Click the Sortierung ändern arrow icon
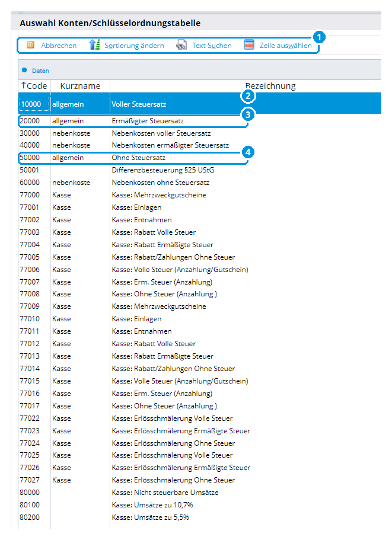The width and height of the screenshot is (392, 540). point(94,44)
